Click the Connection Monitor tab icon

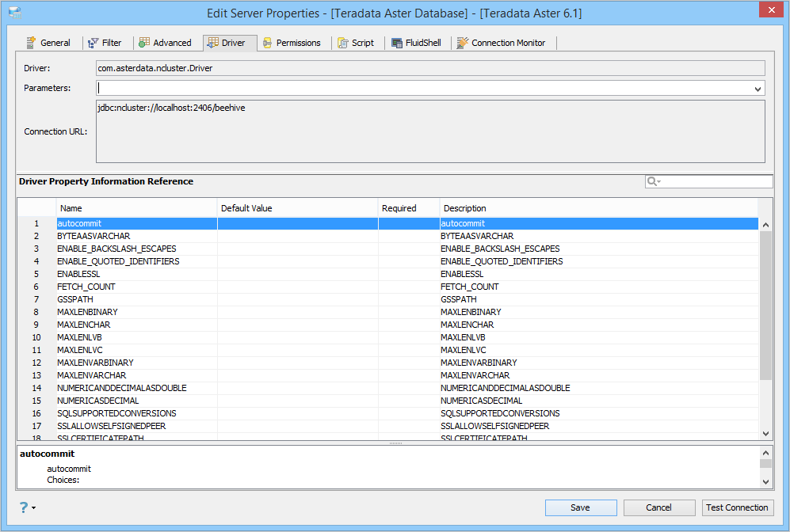pos(463,44)
